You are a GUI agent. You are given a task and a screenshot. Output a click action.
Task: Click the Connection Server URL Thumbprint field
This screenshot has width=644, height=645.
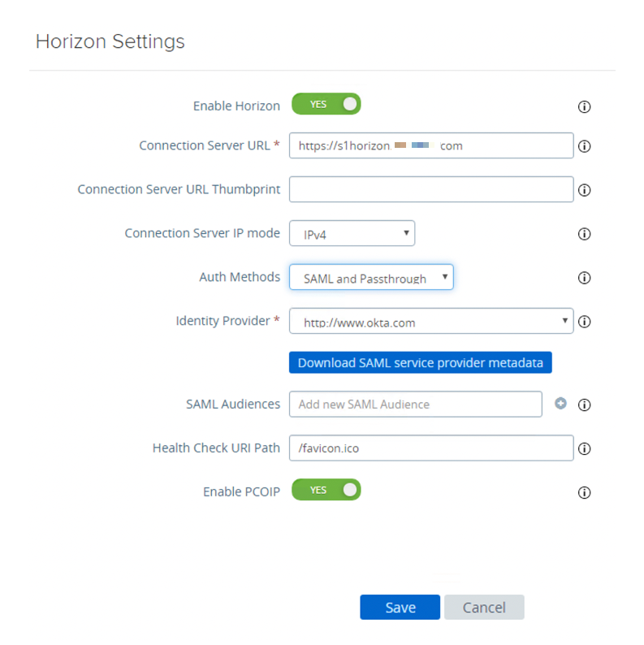pyautogui.click(x=431, y=189)
